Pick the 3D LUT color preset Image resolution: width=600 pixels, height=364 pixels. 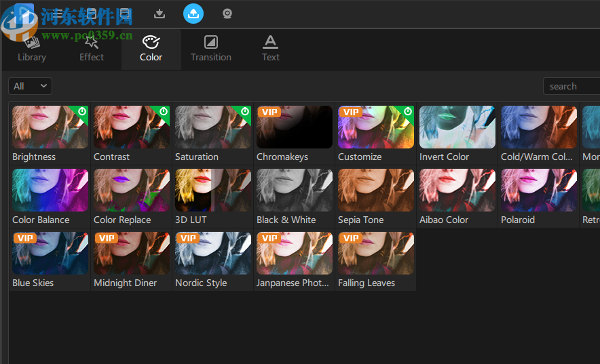pos(213,190)
